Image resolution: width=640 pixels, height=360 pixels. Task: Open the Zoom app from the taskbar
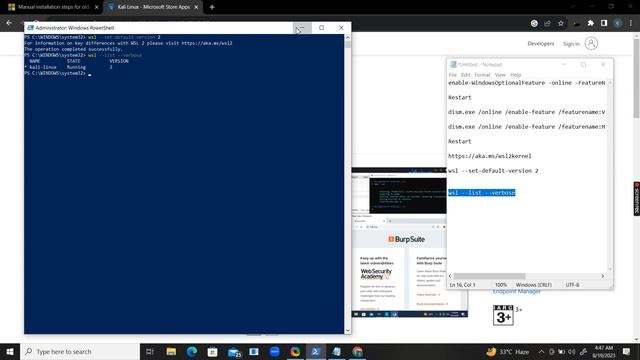pos(275,351)
